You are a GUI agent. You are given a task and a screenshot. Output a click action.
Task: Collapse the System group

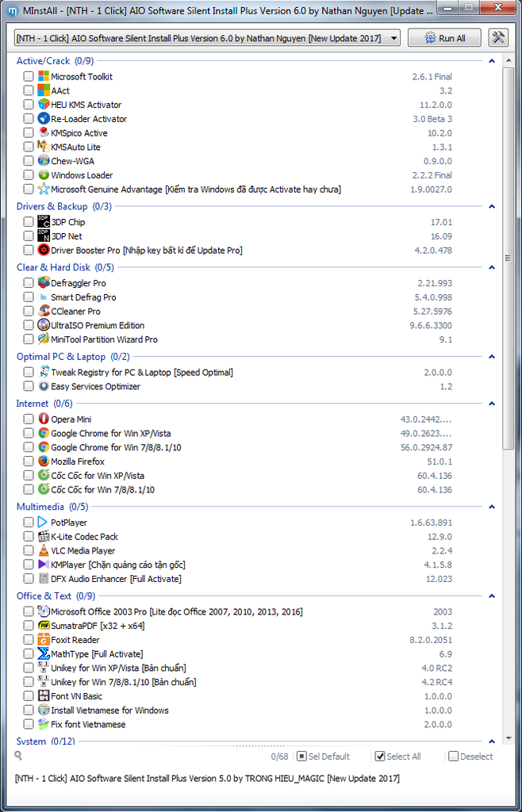pyautogui.click(x=492, y=741)
